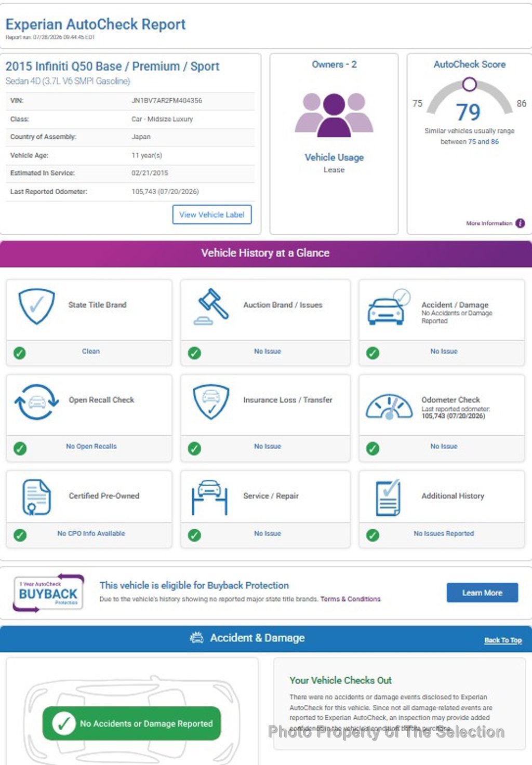
Task: Click the Insurance Loss / Transfer shield icon
Action: [211, 401]
